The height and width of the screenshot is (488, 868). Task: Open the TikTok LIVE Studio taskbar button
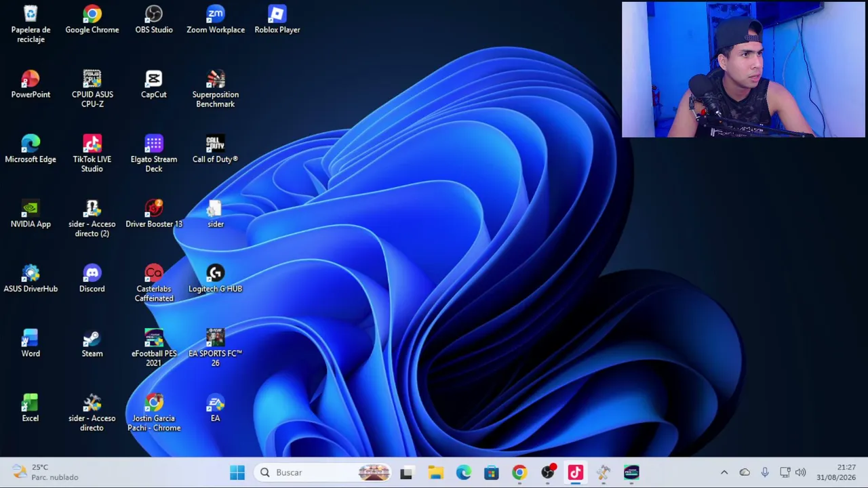(576, 472)
